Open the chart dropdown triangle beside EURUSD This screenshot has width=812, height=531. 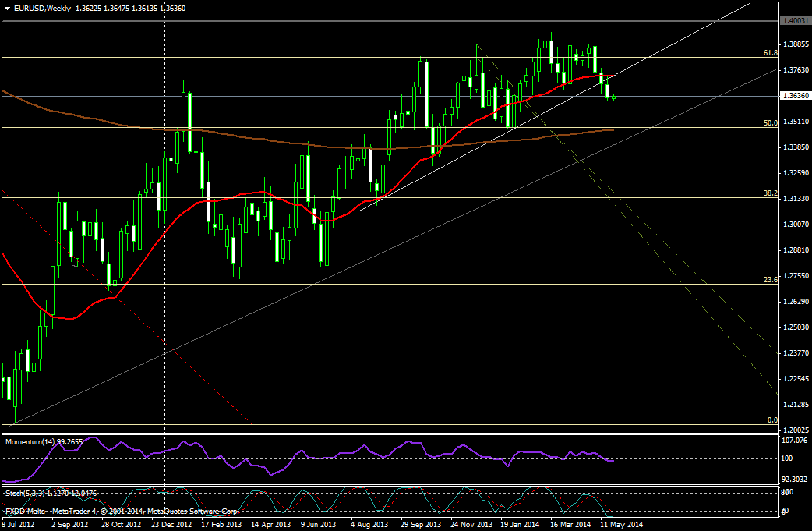(7, 8)
